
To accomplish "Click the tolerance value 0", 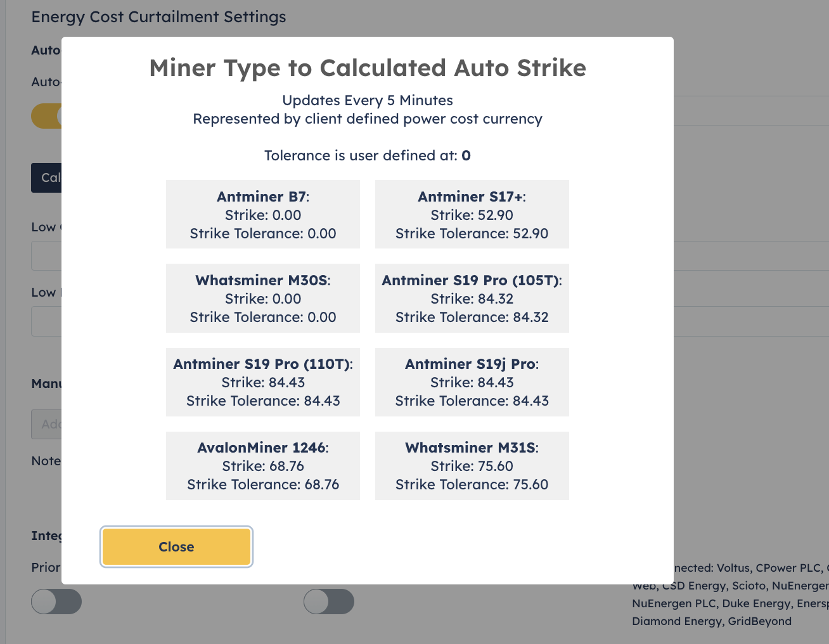I will [x=466, y=155].
